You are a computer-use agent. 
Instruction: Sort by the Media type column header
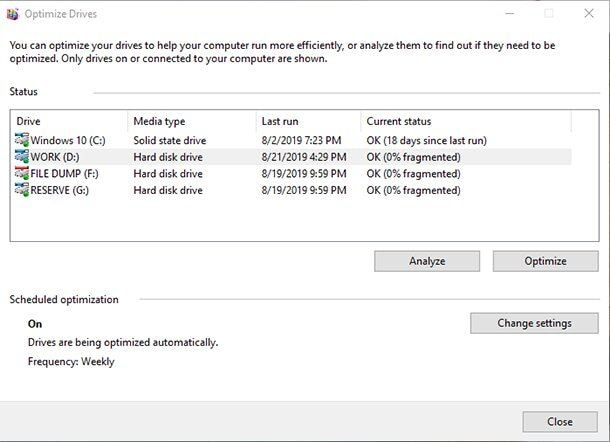pos(190,121)
